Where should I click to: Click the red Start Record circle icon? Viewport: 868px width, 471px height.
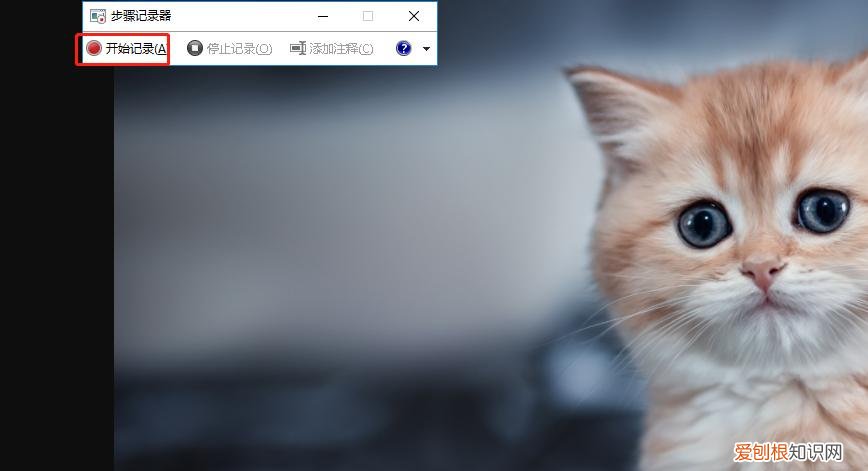(94, 48)
